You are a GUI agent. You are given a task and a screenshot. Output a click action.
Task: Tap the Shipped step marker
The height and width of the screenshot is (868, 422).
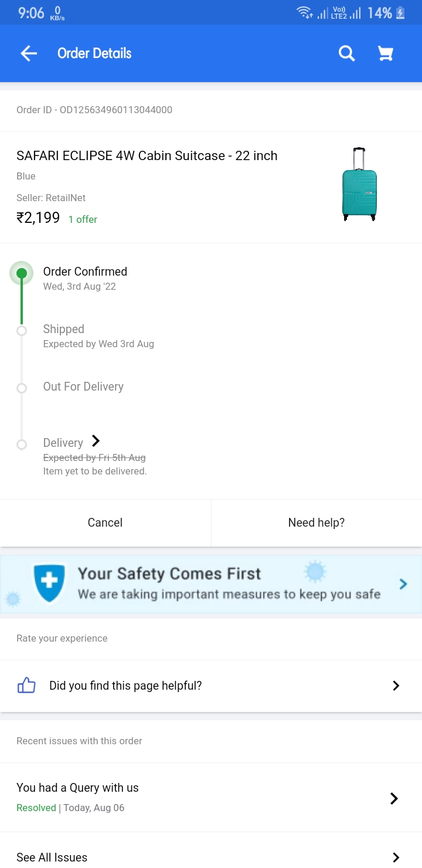coord(22,331)
